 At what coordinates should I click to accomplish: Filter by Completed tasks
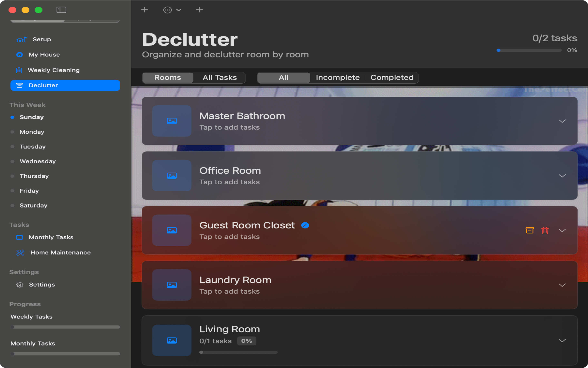coord(392,78)
